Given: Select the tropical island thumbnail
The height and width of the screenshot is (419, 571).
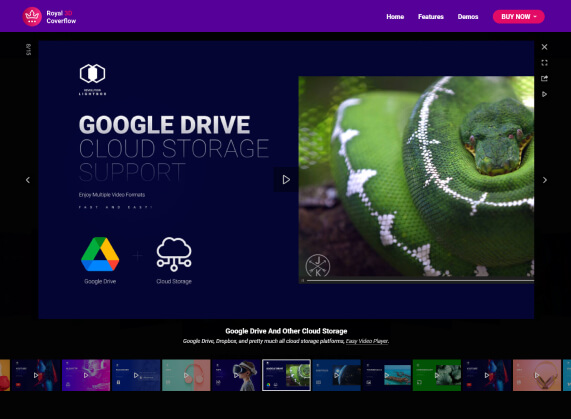Looking at the screenshot, I should pos(387,375).
